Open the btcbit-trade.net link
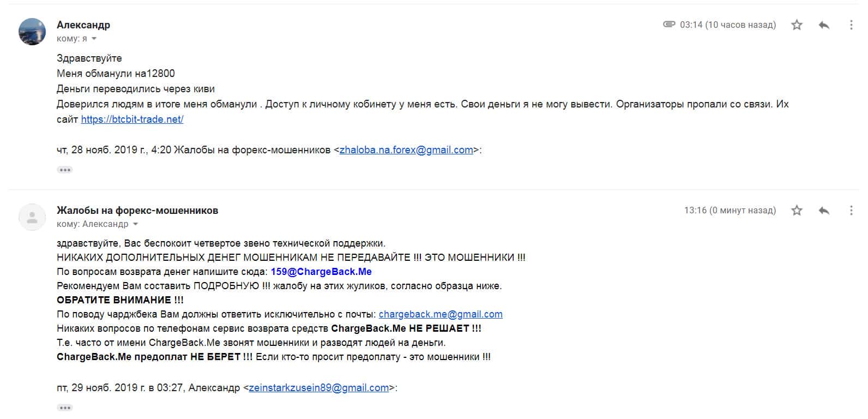This screenshot has width=868, height=419. click(x=132, y=119)
